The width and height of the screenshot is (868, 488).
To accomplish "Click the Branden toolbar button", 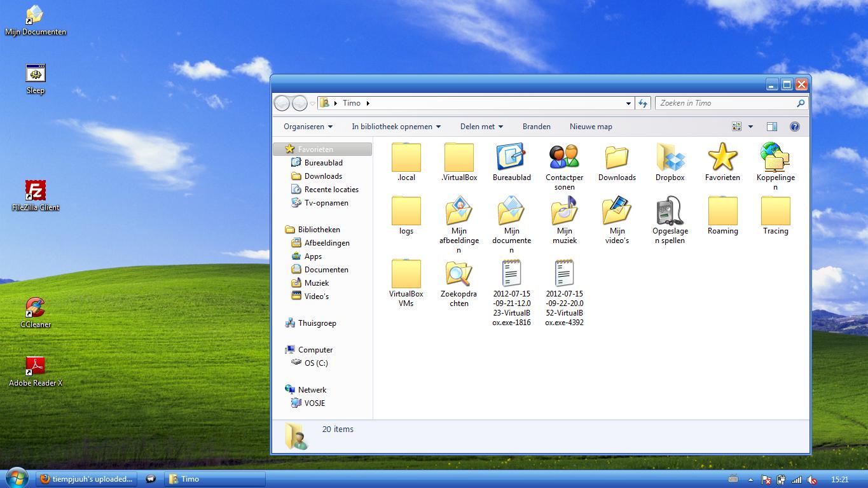I will (x=537, y=127).
